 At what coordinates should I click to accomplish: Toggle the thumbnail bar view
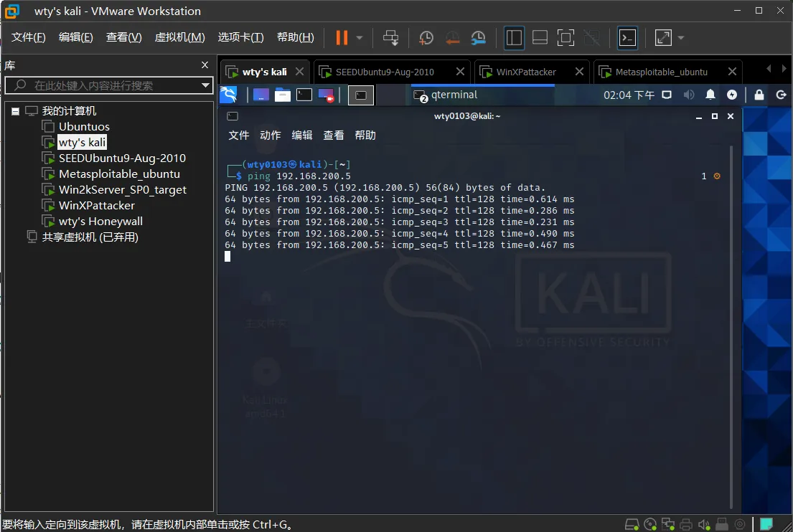(540, 37)
